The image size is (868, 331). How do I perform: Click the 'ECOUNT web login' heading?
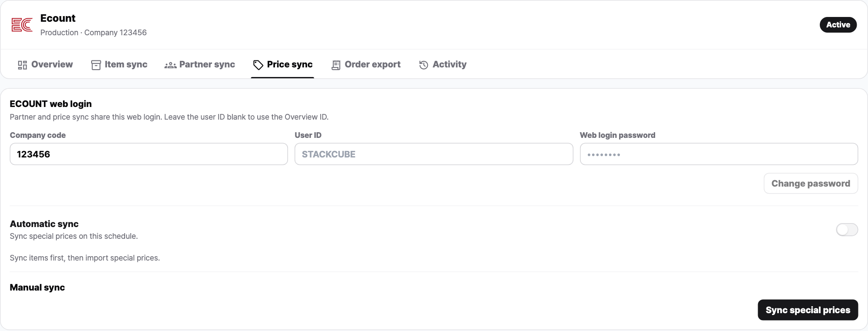tap(51, 104)
